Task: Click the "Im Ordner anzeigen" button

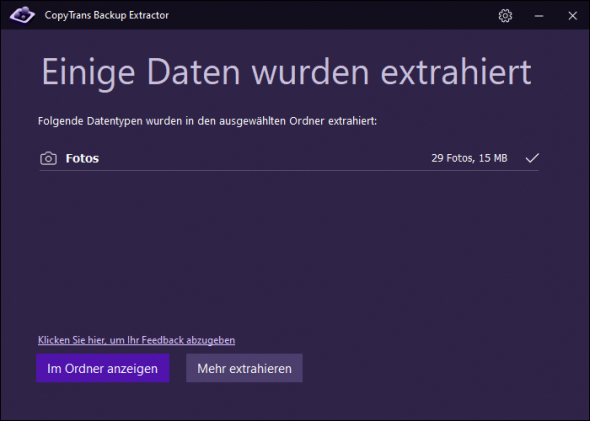Action: (103, 368)
